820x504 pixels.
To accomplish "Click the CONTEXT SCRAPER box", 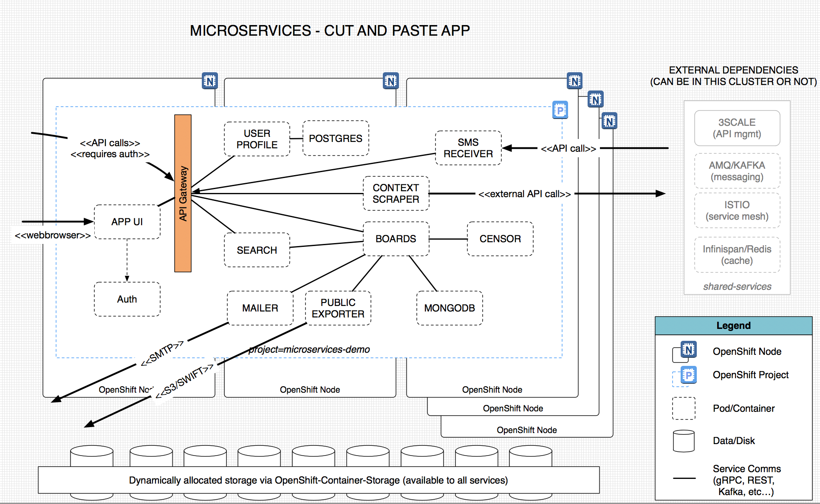I will (396, 193).
